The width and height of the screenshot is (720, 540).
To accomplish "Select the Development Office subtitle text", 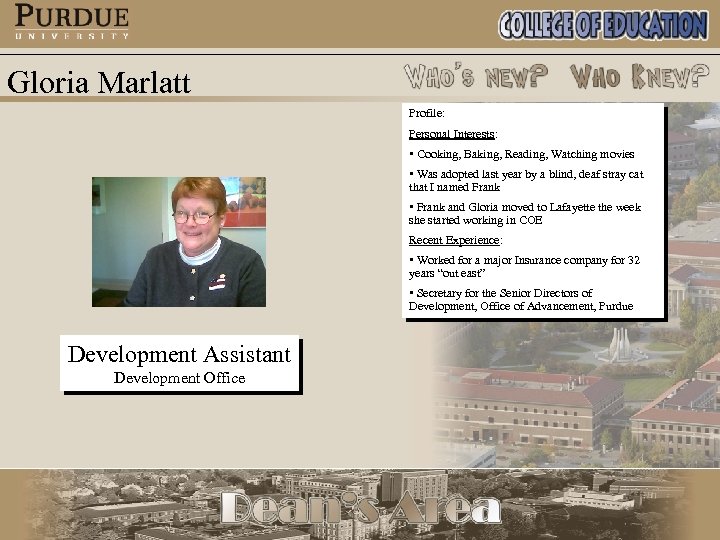I will tap(180, 378).
